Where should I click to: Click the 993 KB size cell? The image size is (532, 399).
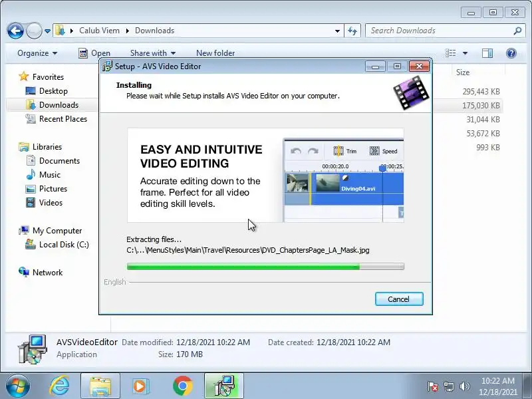tap(488, 147)
